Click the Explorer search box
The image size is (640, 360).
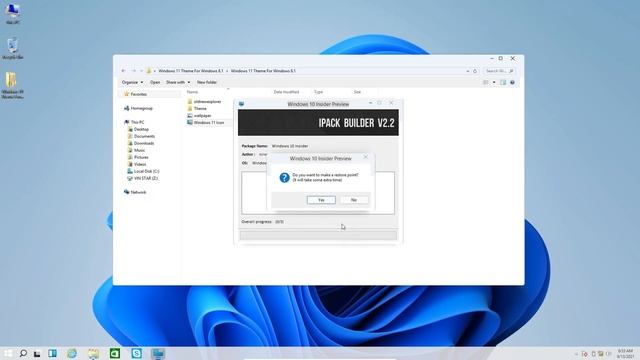pyautogui.click(x=499, y=71)
